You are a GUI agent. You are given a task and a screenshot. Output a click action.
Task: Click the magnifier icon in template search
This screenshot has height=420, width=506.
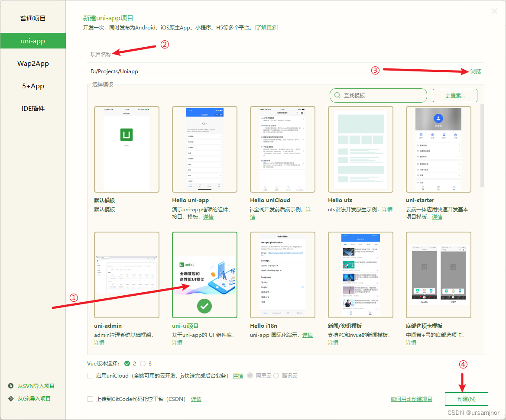click(x=337, y=96)
